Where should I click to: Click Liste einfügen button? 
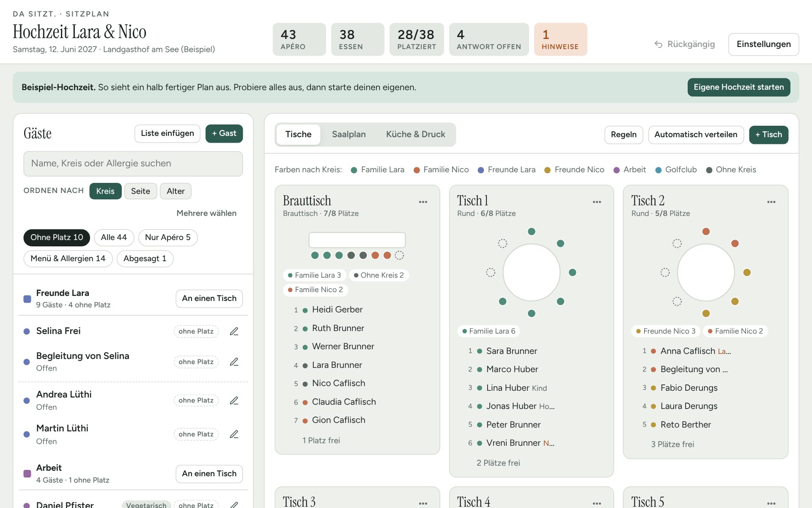point(167,133)
